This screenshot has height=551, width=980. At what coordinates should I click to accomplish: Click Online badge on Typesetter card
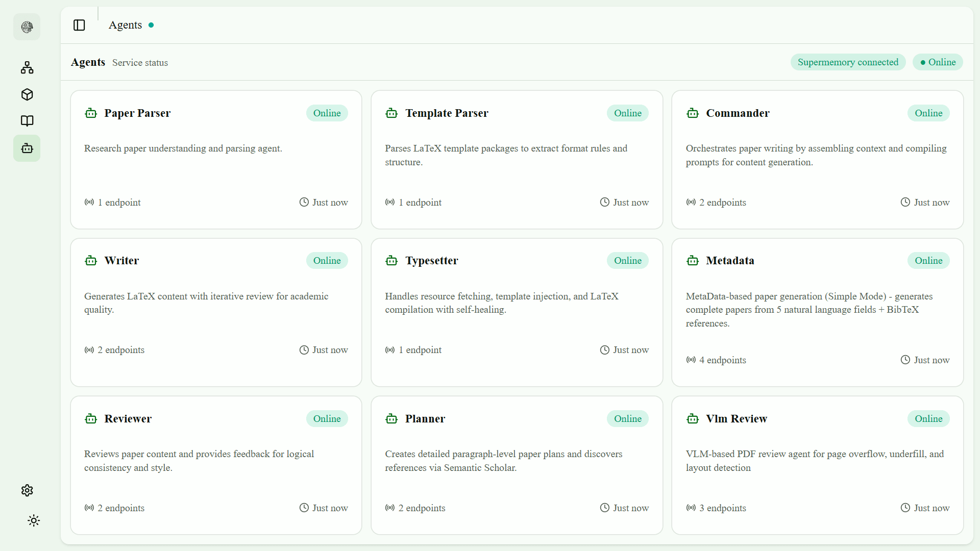627,261
